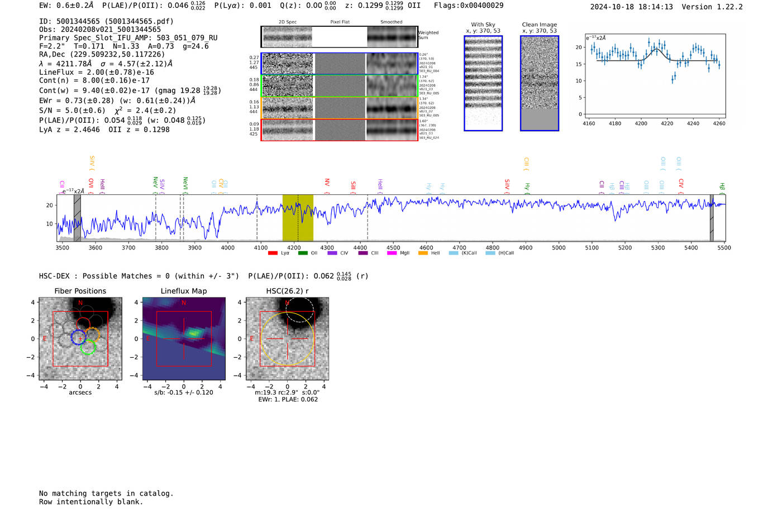782x532 pixels.
Task: Click the Primary Spec_Slot_IFU_AMP text line
Action: coord(128,38)
